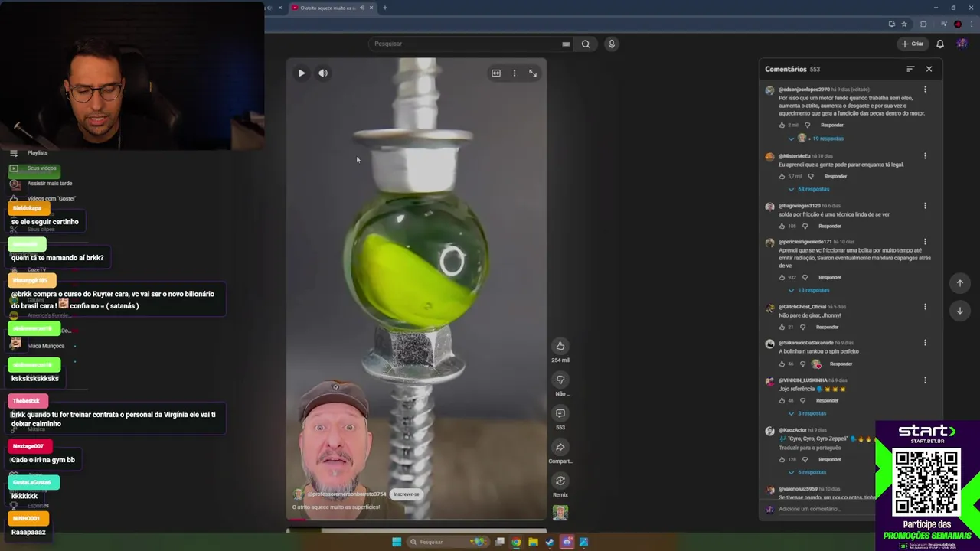Viewport: 980px width, 551px height.
Task: Open the on-screen keyboard in search box
Action: click(x=566, y=44)
